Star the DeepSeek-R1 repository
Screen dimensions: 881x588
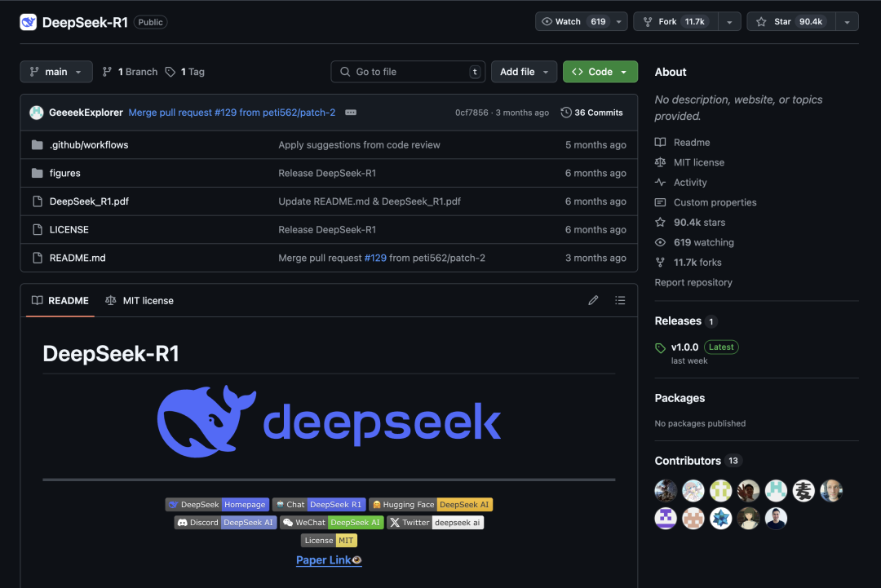tap(791, 21)
